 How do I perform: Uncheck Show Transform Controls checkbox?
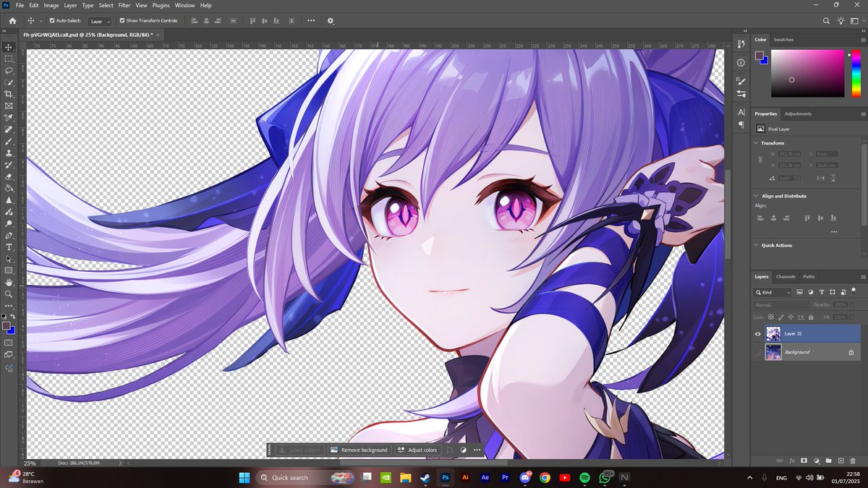122,21
